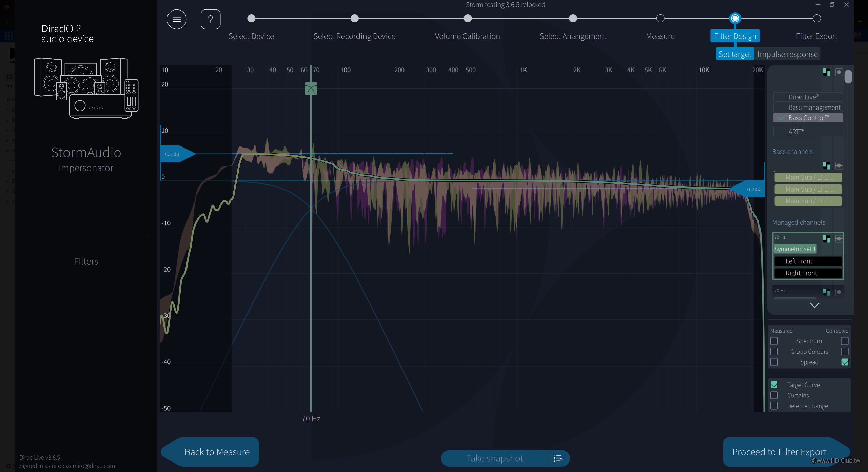868x472 pixels.
Task: Click top panel curve-point icon
Action: coord(839,72)
